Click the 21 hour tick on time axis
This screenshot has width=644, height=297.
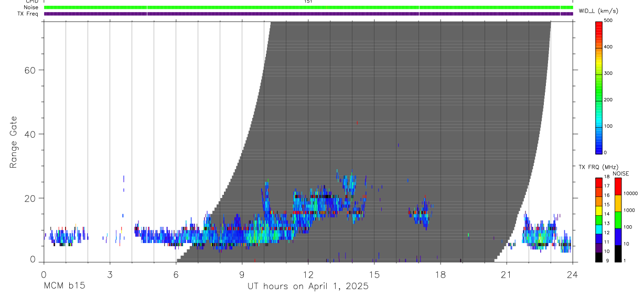(x=507, y=274)
